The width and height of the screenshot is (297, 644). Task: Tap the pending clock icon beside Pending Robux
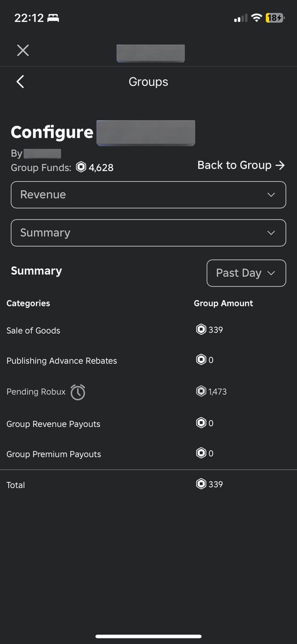(x=78, y=392)
